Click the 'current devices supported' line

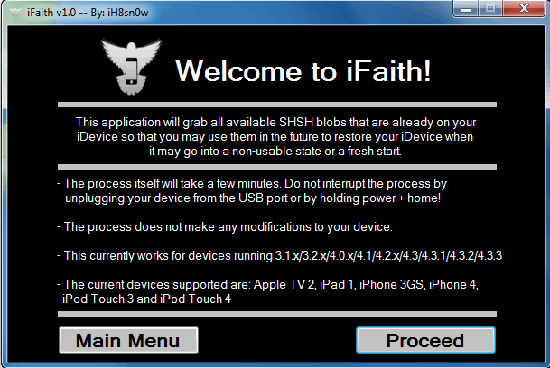(x=268, y=292)
